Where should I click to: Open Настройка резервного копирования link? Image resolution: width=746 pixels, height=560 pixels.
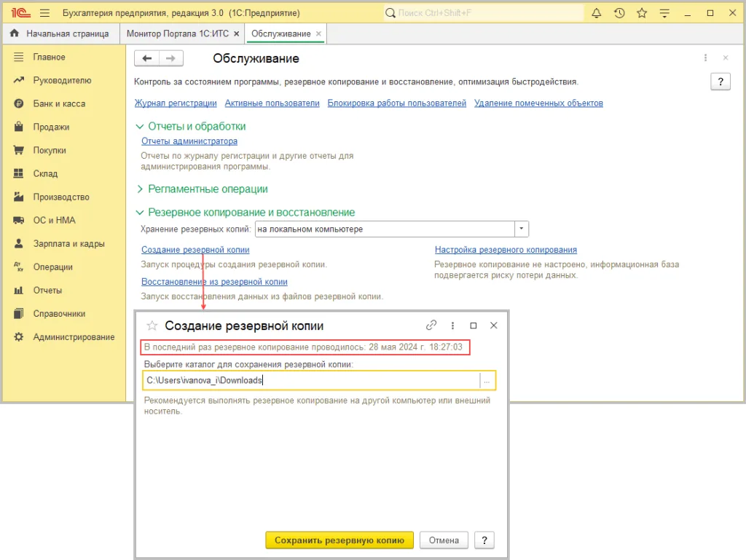coord(506,250)
